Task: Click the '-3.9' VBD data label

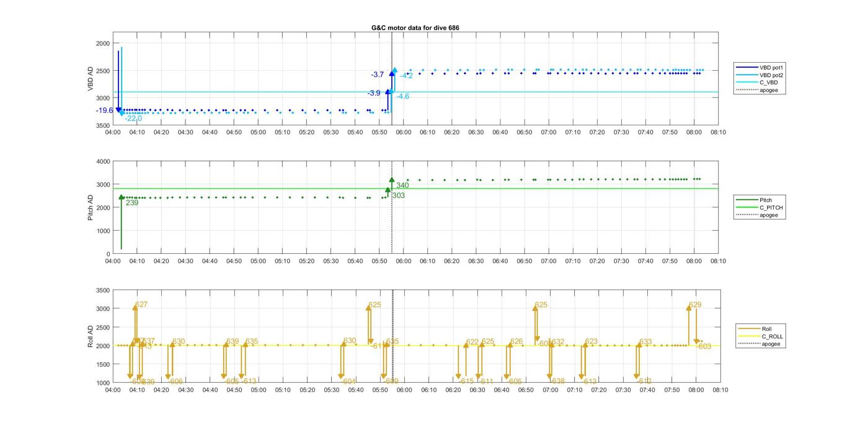Action: [374, 93]
